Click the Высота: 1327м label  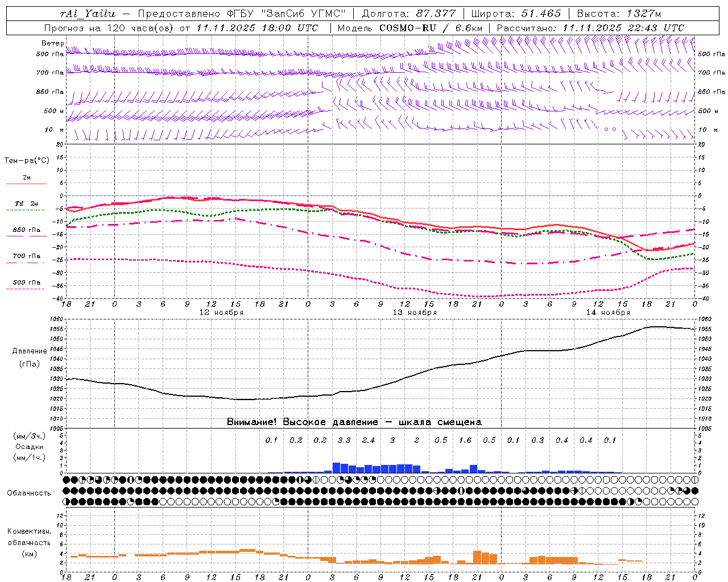coord(619,14)
